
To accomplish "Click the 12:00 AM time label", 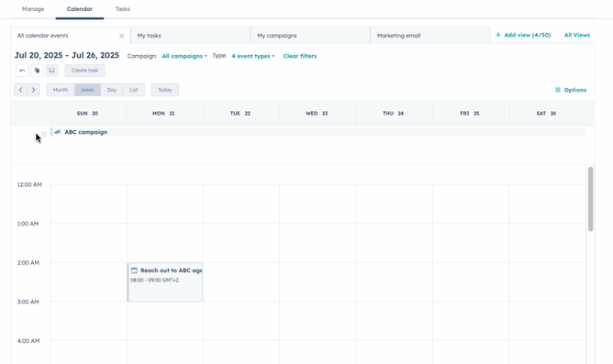I will 29,184.
